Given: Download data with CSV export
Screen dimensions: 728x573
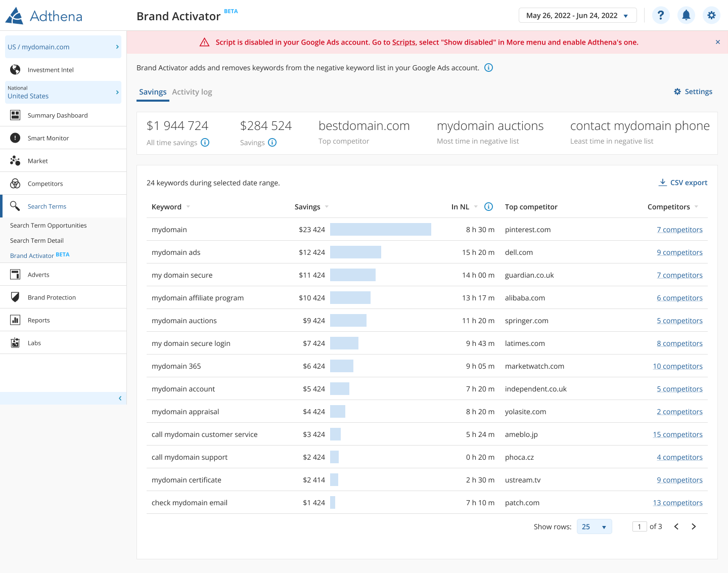Looking at the screenshot, I should pyautogui.click(x=683, y=183).
